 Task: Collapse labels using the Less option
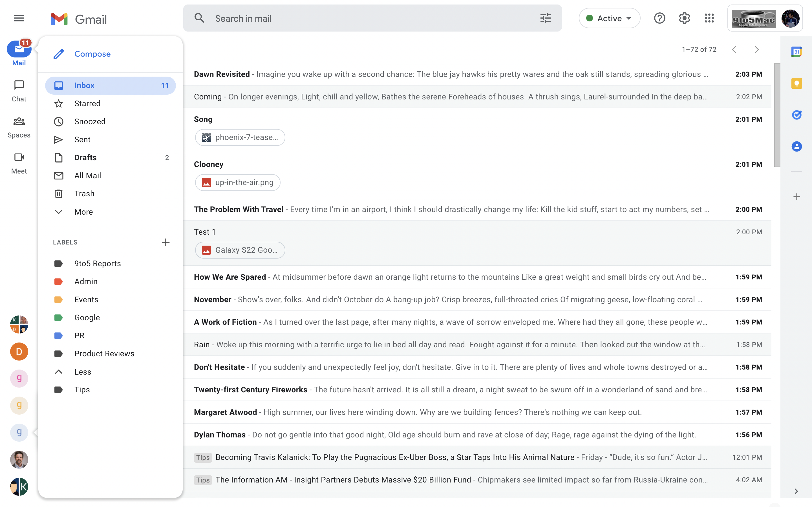(83, 372)
